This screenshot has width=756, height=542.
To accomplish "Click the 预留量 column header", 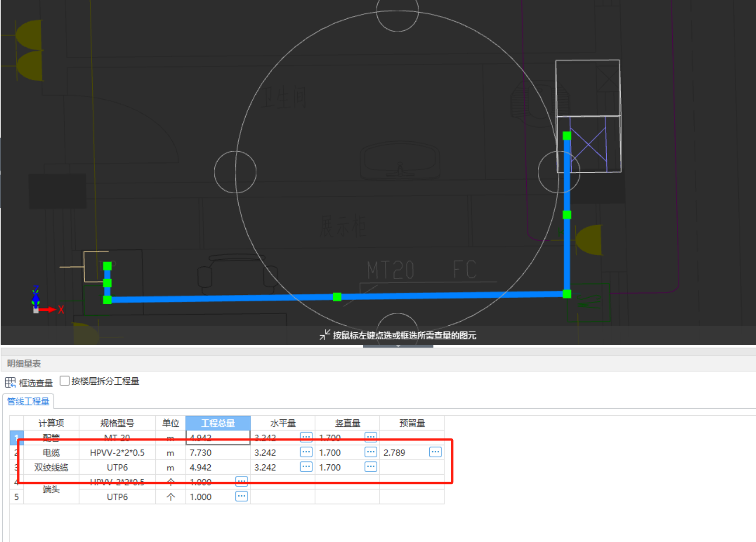I will (412, 423).
